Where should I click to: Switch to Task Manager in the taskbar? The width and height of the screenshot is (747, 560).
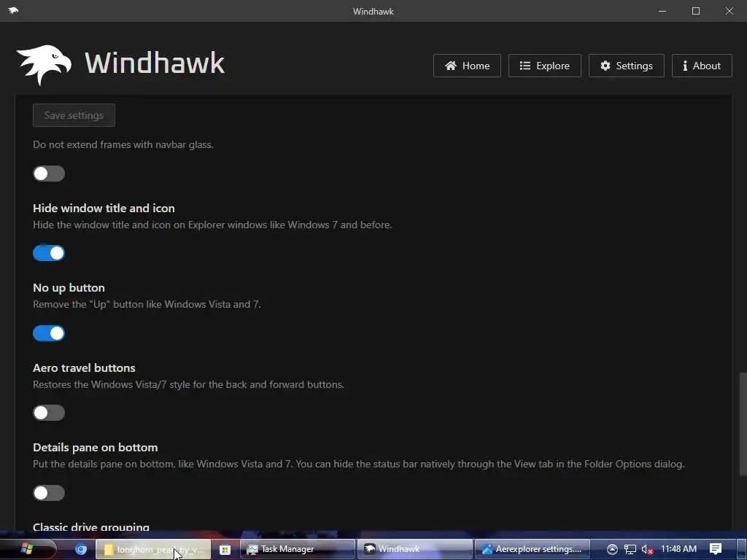point(298,549)
